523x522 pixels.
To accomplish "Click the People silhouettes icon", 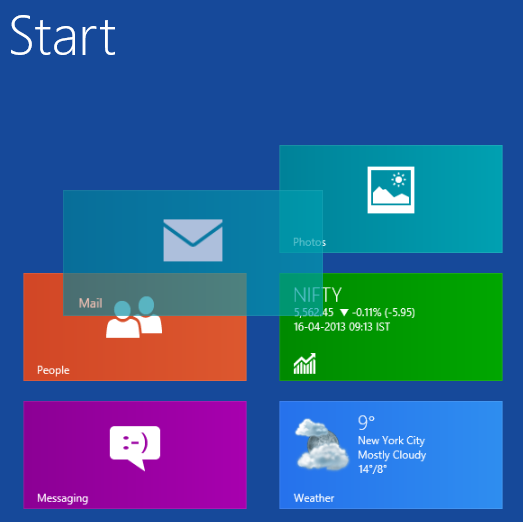I will click(134, 317).
